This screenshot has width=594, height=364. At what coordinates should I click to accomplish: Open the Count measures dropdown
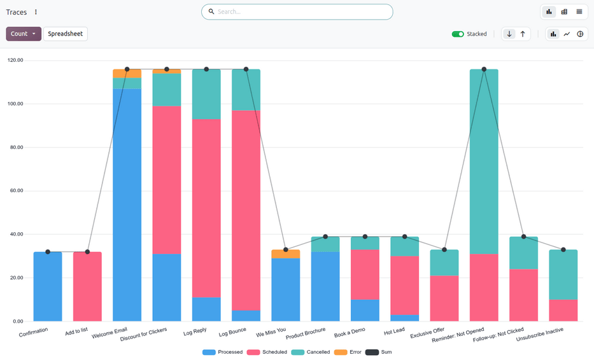point(24,34)
